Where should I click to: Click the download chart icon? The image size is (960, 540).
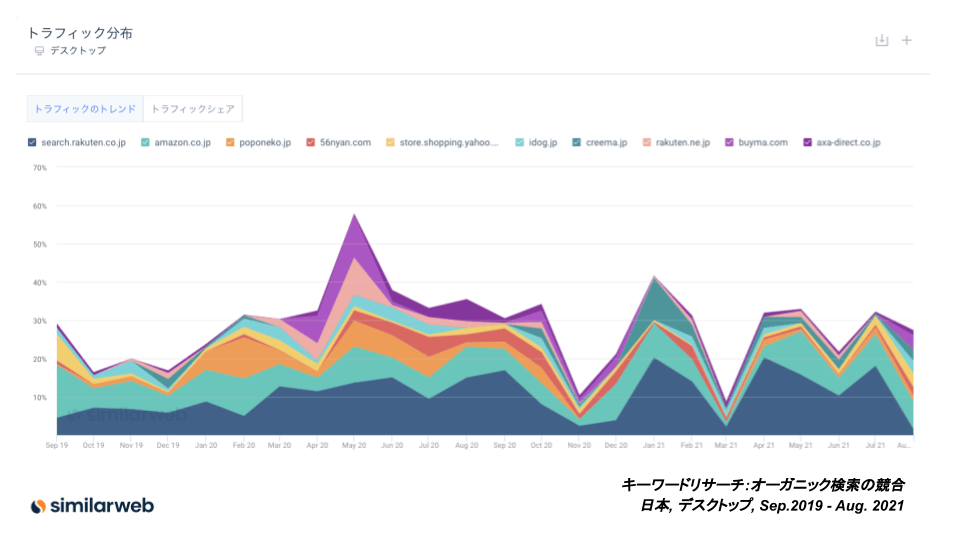[x=881, y=40]
